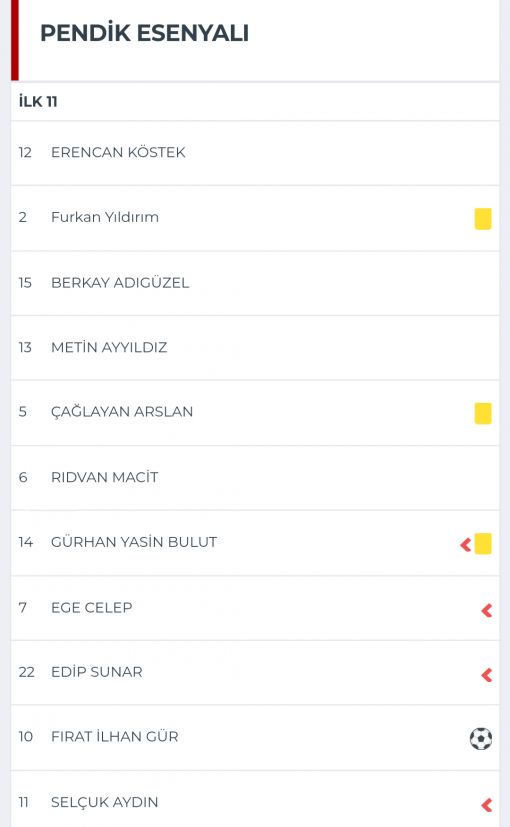Click Furkan Yıldırım's yellow card icon
This screenshot has height=827, width=510.
[483, 218]
